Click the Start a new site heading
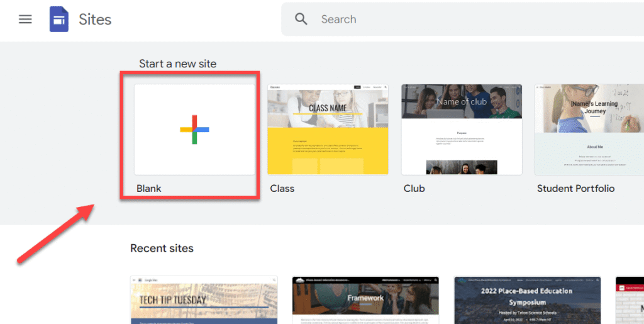The height and width of the screenshot is (324, 644). [x=177, y=64]
